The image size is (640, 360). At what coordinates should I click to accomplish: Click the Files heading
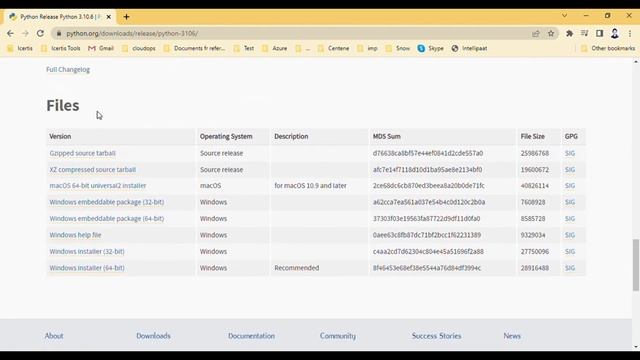[63, 105]
